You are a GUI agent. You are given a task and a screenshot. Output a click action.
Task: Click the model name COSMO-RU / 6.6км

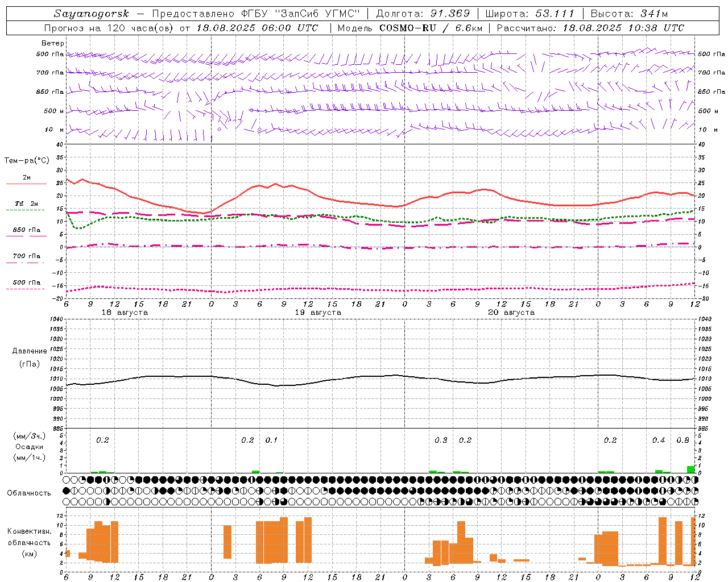(x=431, y=28)
